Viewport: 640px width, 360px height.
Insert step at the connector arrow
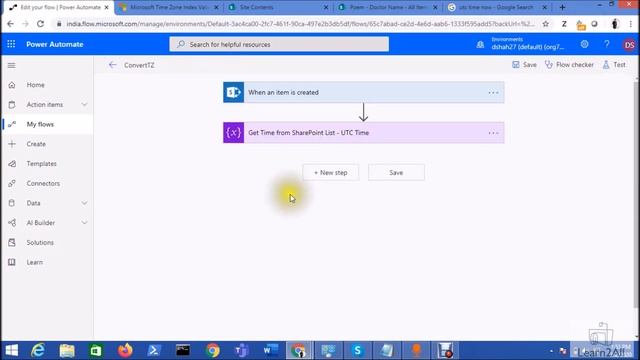363,112
